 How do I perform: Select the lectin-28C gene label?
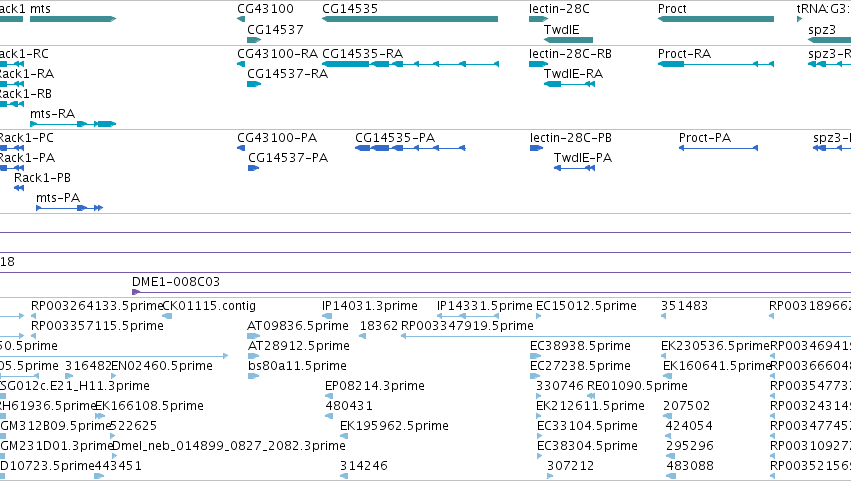pos(559,9)
